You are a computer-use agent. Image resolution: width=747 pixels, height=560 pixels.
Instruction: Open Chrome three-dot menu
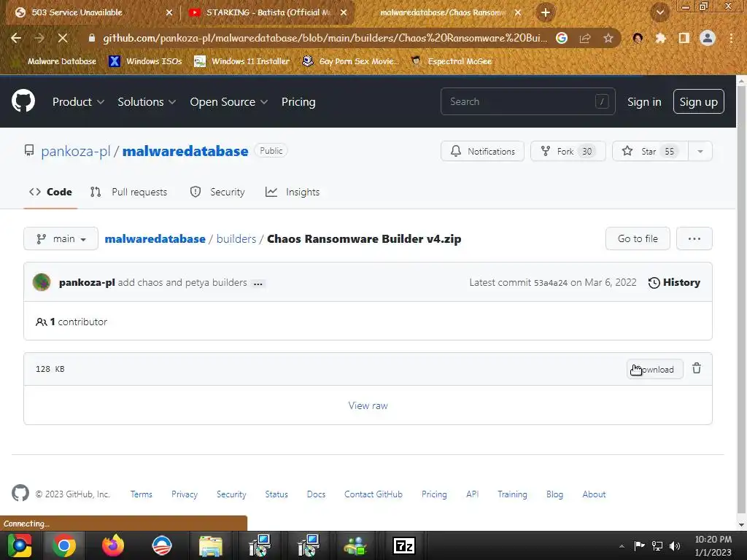point(731,38)
